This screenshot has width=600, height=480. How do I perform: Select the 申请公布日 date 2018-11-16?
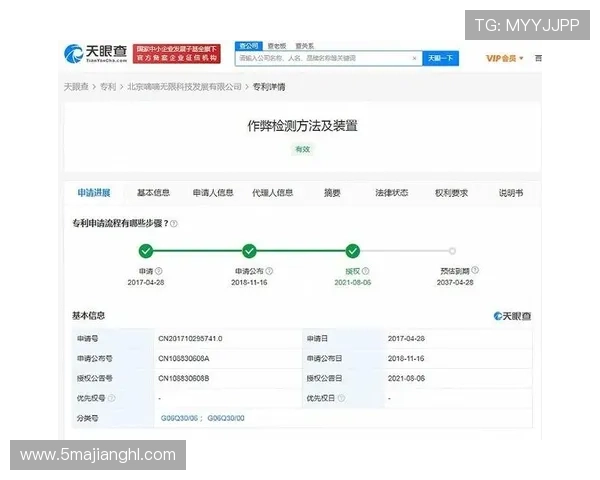tap(406, 358)
